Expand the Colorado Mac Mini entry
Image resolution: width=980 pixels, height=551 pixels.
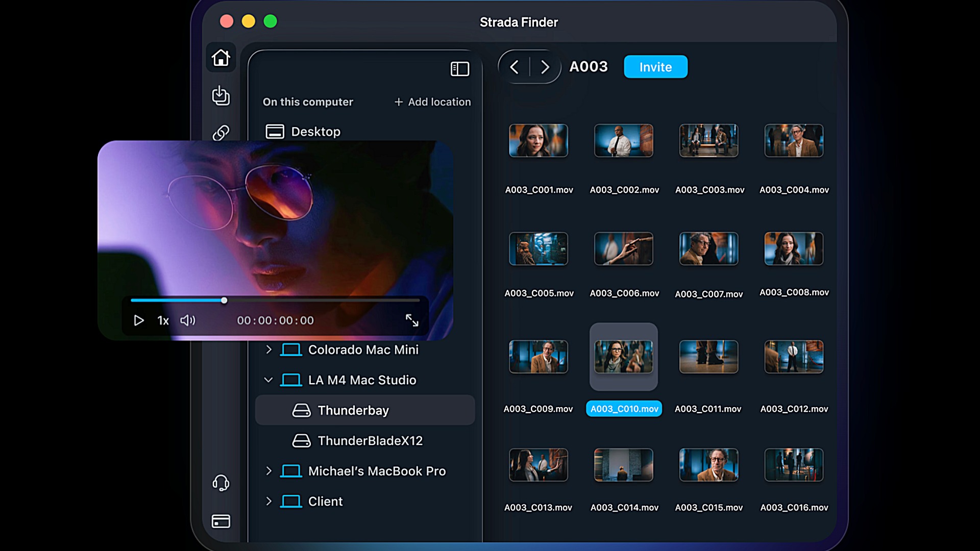coord(268,349)
